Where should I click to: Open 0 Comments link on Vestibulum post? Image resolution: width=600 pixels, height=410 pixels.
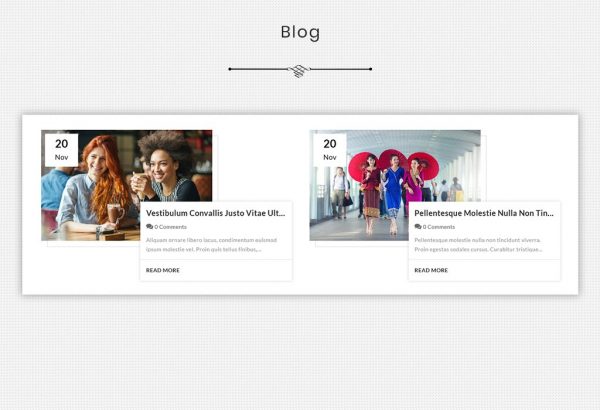(170, 227)
